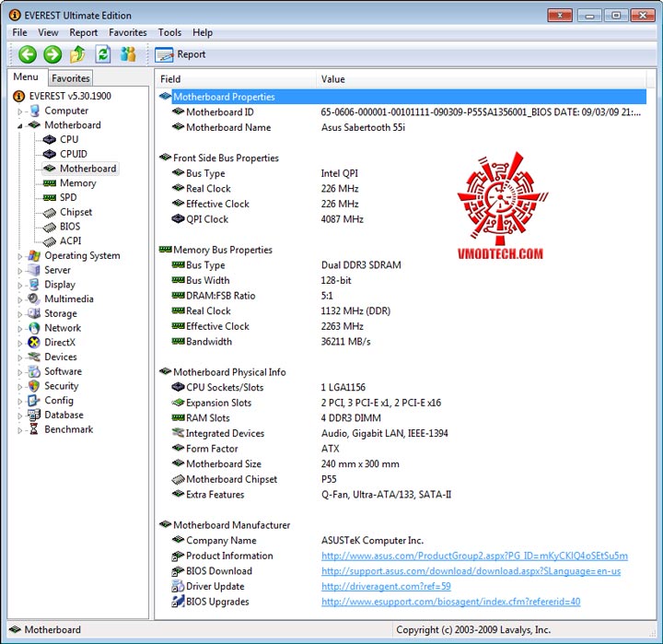Select the SPD module icon in tree
Viewport: 663px width, 644px height.
point(50,197)
